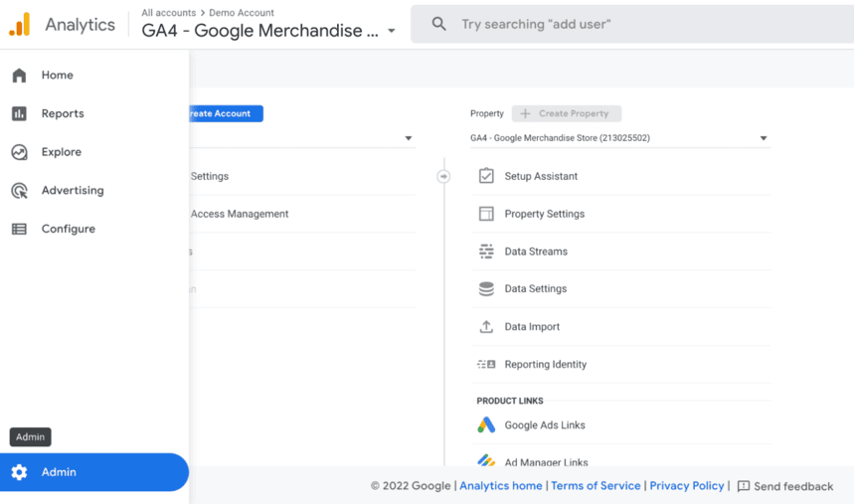Click the Data Settings database icon
Image resolution: width=854 pixels, height=504 pixels.
point(486,289)
